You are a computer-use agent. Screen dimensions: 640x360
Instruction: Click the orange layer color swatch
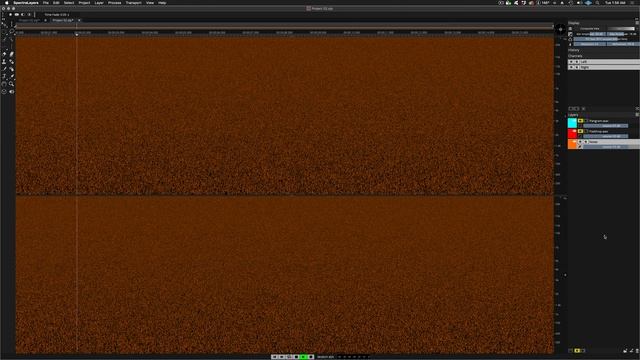pyautogui.click(x=572, y=144)
